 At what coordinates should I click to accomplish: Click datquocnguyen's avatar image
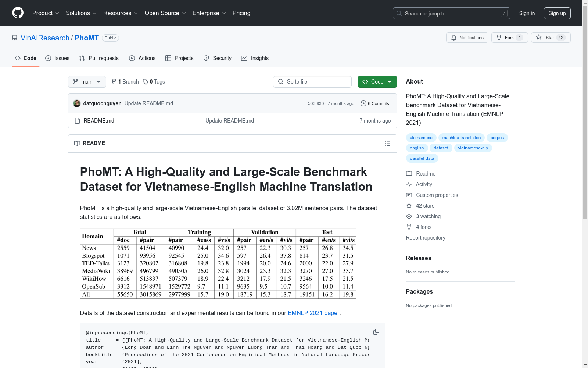(x=77, y=103)
